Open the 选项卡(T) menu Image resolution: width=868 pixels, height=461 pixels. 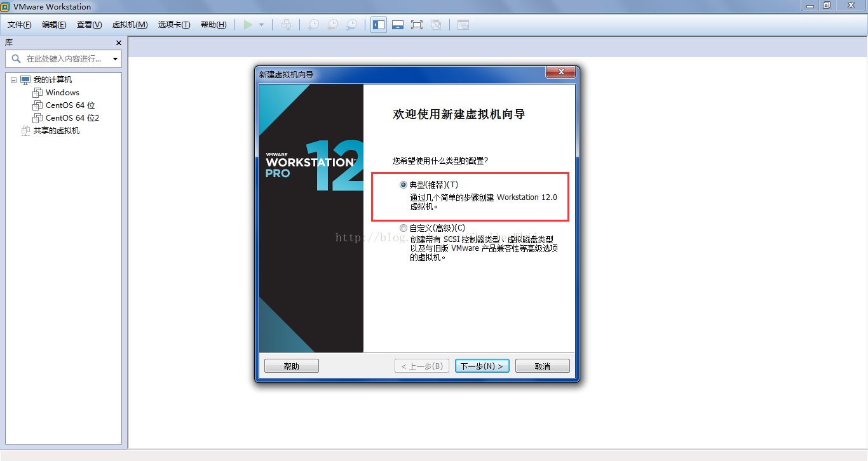click(174, 25)
